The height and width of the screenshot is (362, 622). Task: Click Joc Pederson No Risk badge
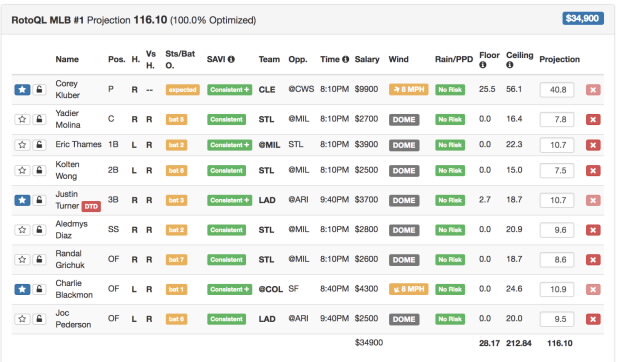450,319
